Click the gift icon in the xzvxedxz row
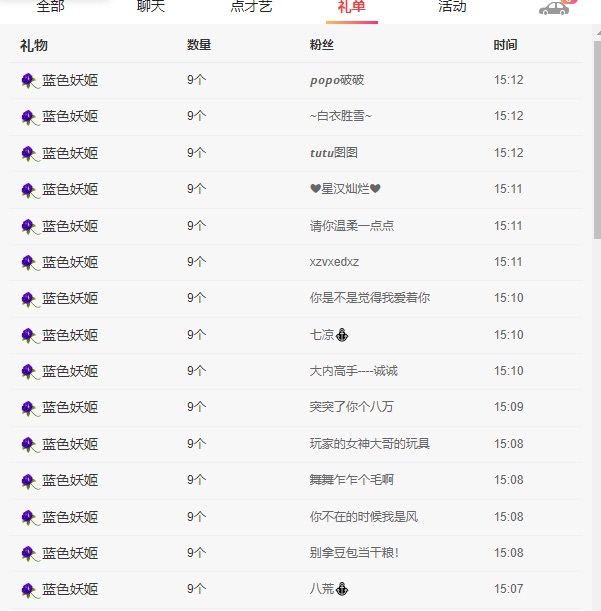 click(29, 262)
